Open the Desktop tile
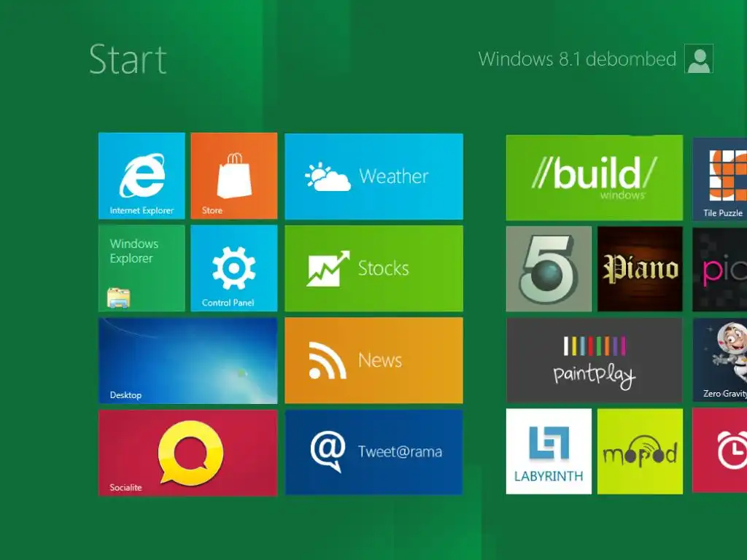 pos(187,361)
